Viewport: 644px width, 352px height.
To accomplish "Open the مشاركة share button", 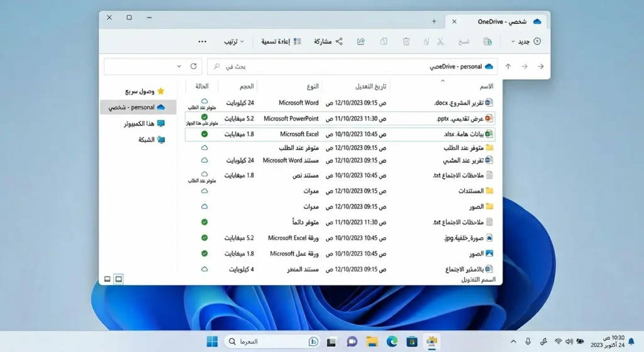I will point(328,42).
